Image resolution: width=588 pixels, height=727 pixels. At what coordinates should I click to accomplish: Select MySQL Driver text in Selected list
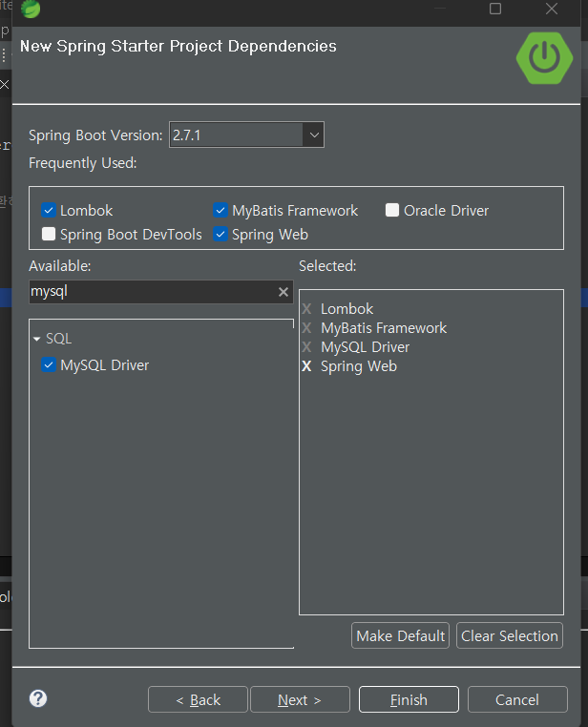tap(365, 347)
